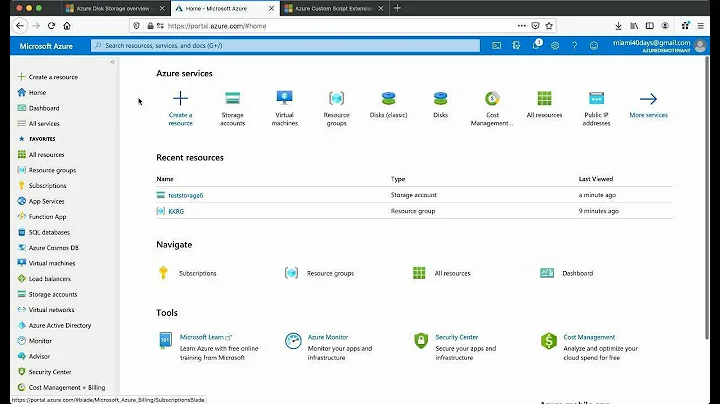Open the browser page actions ellipsis menu
Screen dimensions: 720x404
[x=521, y=26]
